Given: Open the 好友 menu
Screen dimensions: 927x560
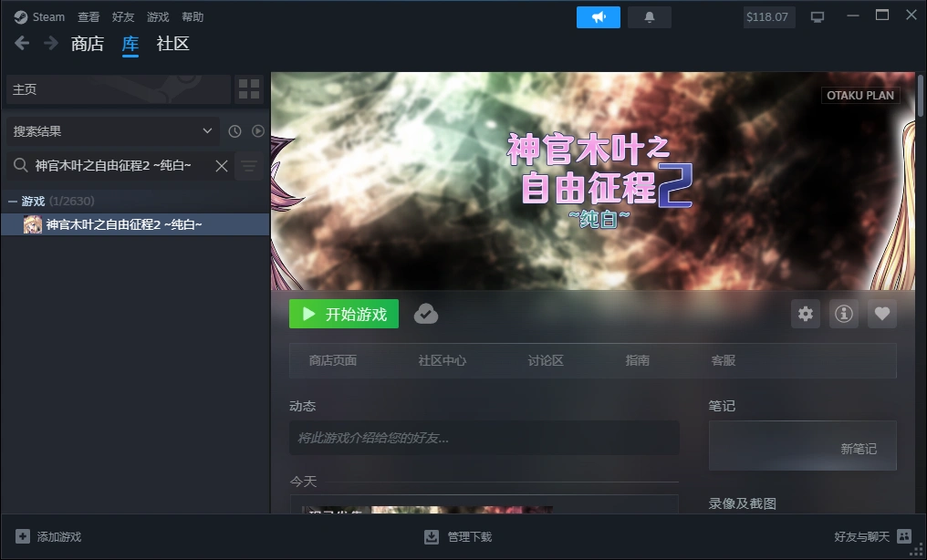Looking at the screenshot, I should [123, 17].
